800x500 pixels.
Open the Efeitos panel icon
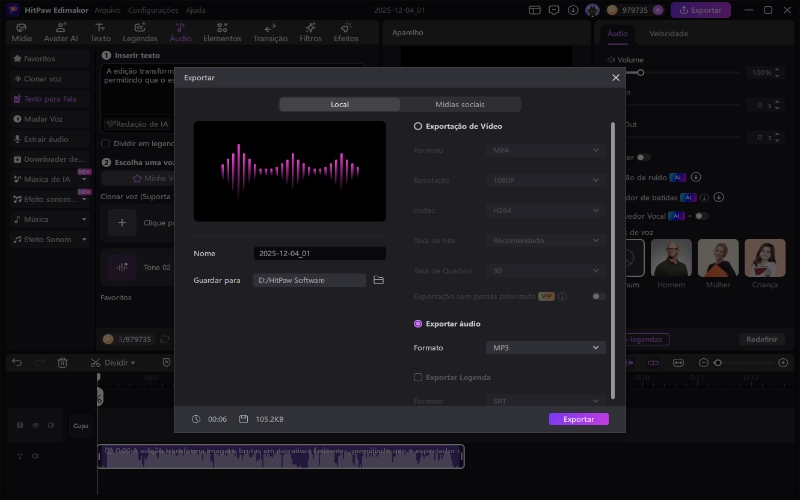[x=346, y=32]
